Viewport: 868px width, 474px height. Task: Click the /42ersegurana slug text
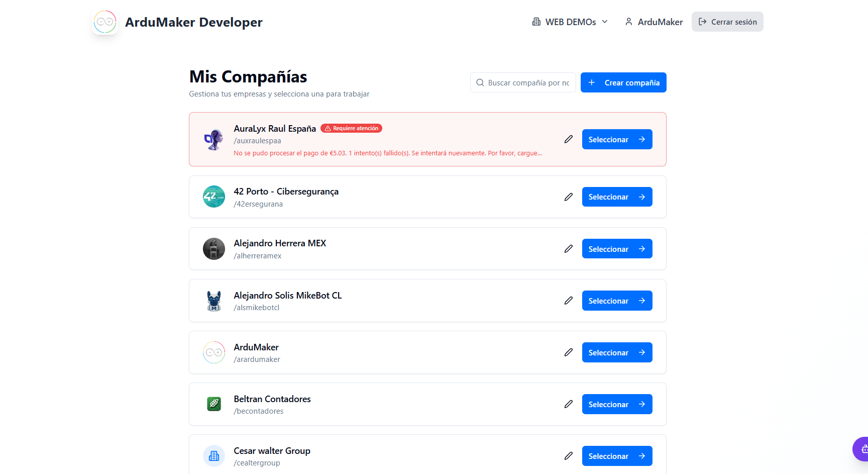258,204
